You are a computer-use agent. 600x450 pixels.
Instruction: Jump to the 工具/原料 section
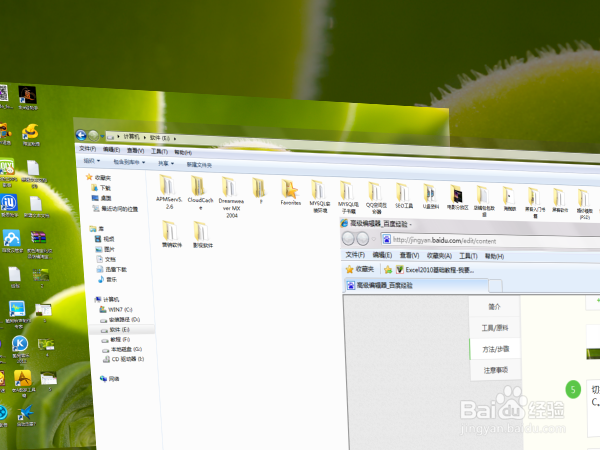tap(494, 328)
